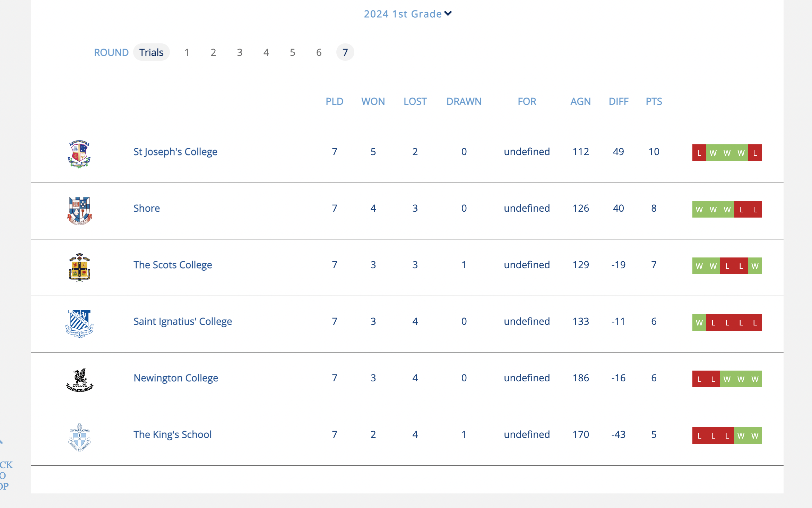Screen dimensions: 812x508
Task: Click Shore's against value 126
Action: click(x=581, y=208)
